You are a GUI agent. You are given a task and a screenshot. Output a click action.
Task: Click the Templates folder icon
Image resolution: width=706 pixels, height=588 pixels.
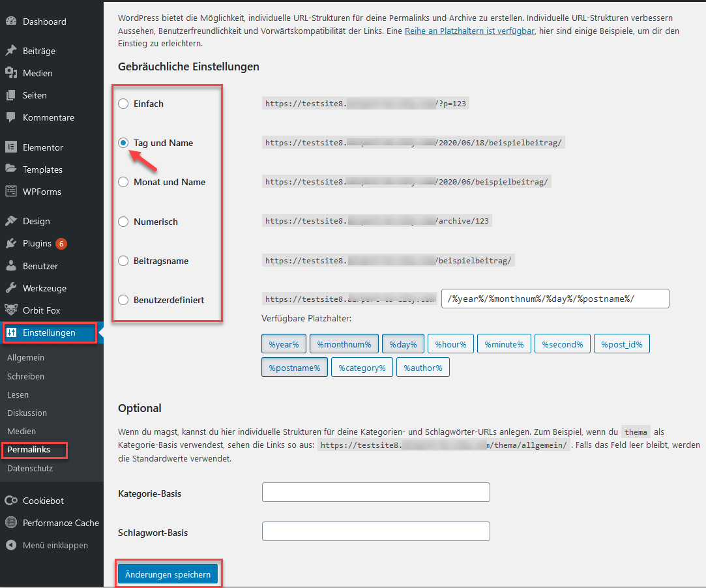pyautogui.click(x=11, y=169)
